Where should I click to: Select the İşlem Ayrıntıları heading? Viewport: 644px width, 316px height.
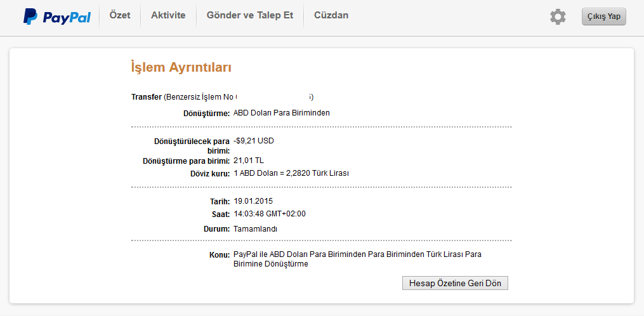(181, 67)
